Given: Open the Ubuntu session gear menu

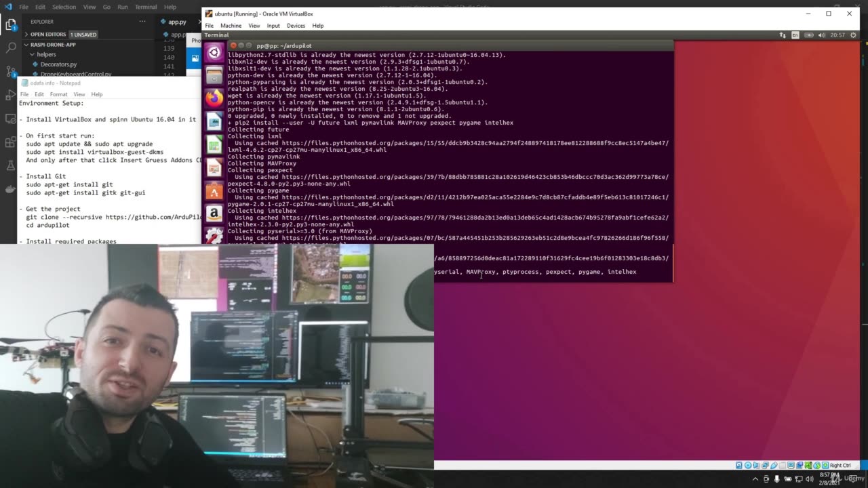Looking at the screenshot, I should pos(853,35).
